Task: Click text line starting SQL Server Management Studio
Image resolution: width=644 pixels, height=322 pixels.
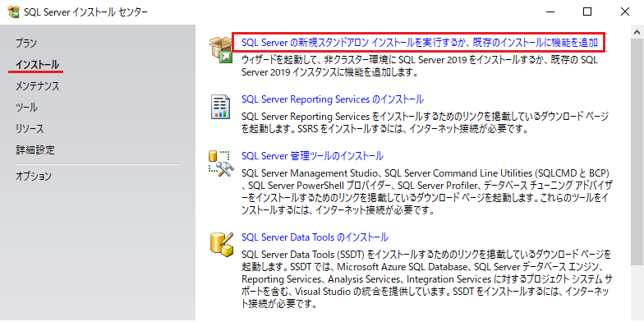Action: pyautogui.click(x=425, y=172)
